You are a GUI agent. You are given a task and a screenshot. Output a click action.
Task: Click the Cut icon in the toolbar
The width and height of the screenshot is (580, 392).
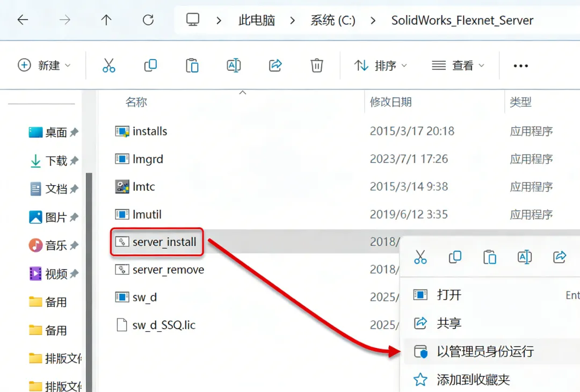coord(108,66)
